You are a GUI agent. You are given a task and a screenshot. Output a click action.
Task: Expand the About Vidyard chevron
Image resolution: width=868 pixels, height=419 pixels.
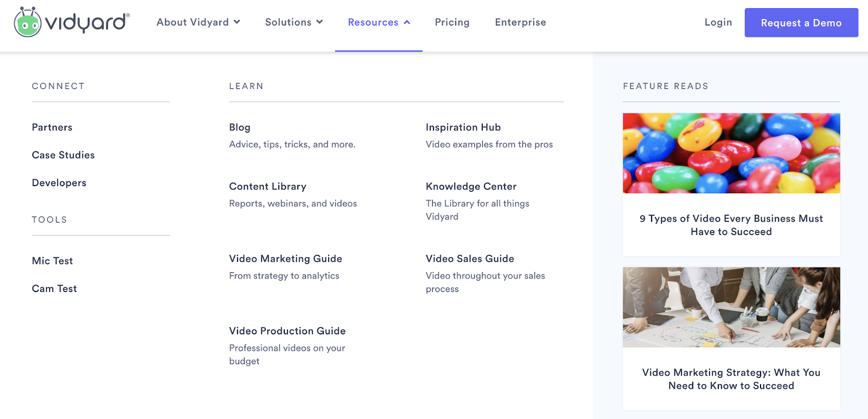(237, 22)
